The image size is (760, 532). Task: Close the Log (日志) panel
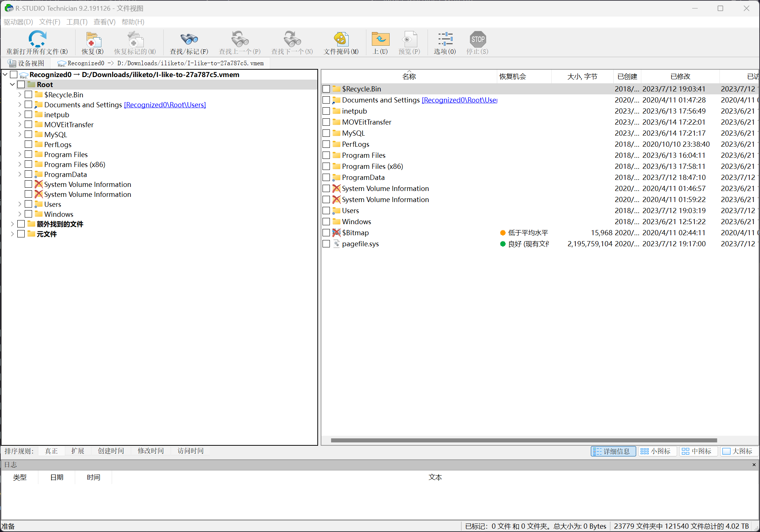(754, 465)
